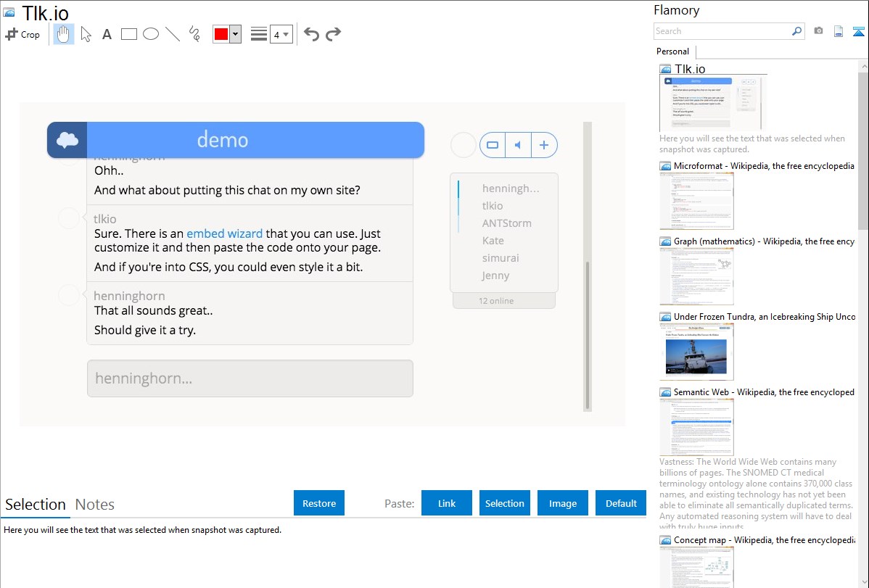Select user simurai in online list
Viewport: 869px width, 588px height.
pyautogui.click(x=501, y=257)
